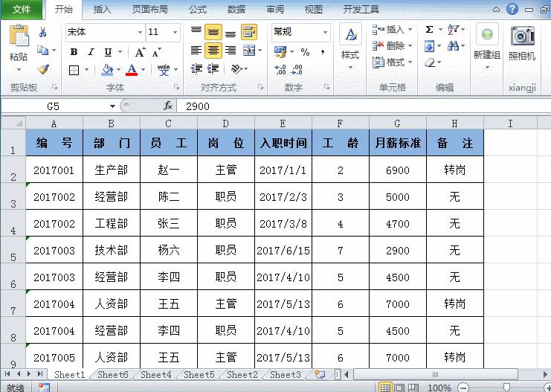
Task: Switch to the 公式 tab
Action: pos(198,10)
